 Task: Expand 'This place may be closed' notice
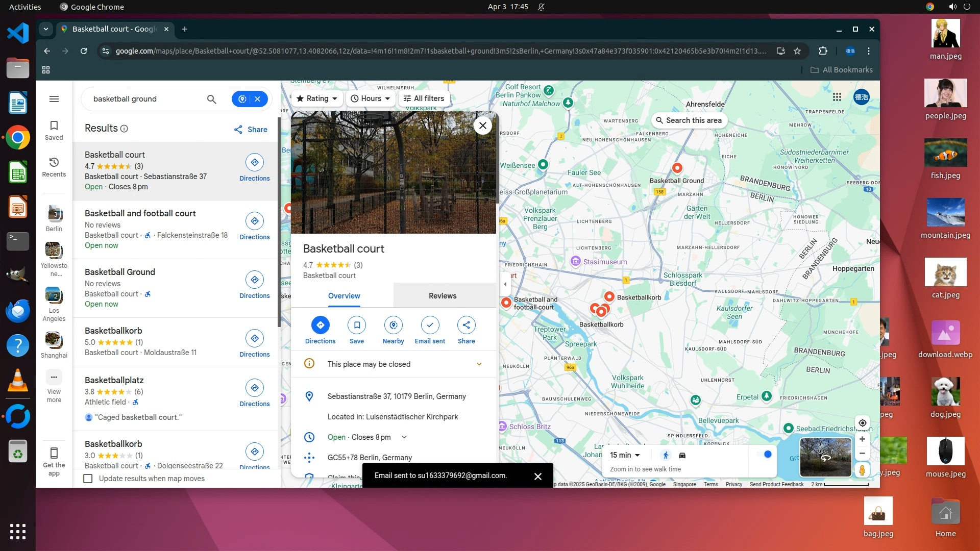pos(479,364)
